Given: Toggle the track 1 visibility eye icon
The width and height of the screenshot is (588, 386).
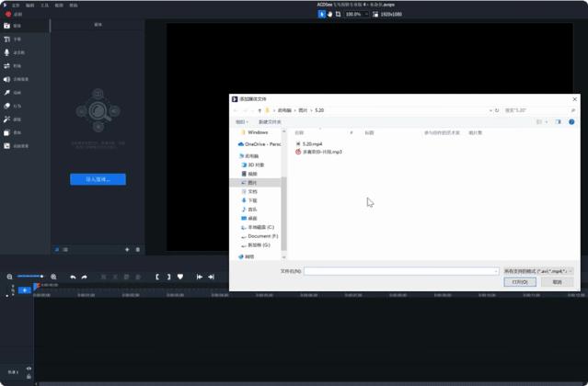Looking at the screenshot, I should coord(29,369).
